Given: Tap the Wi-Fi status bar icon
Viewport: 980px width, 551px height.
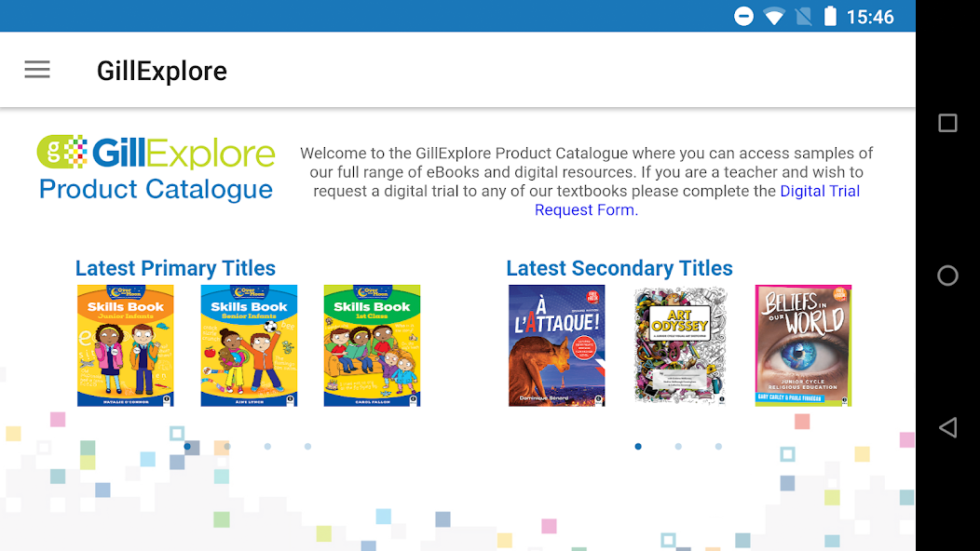Looking at the screenshot, I should [773, 17].
